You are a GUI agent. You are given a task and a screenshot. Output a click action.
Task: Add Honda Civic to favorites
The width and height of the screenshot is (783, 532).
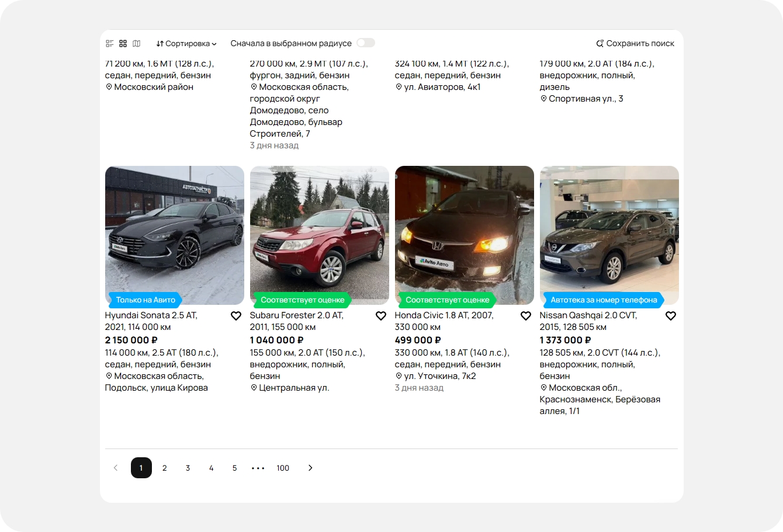[526, 316]
